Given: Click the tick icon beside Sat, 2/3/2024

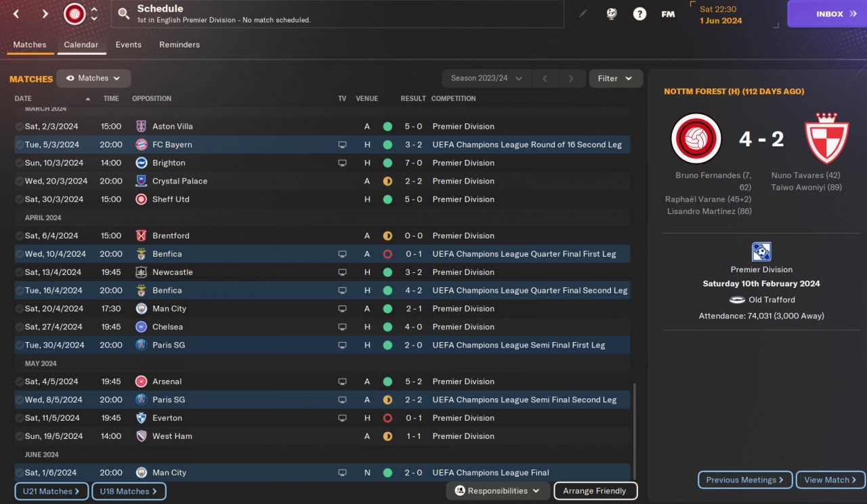Looking at the screenshot, I should 19,127.
